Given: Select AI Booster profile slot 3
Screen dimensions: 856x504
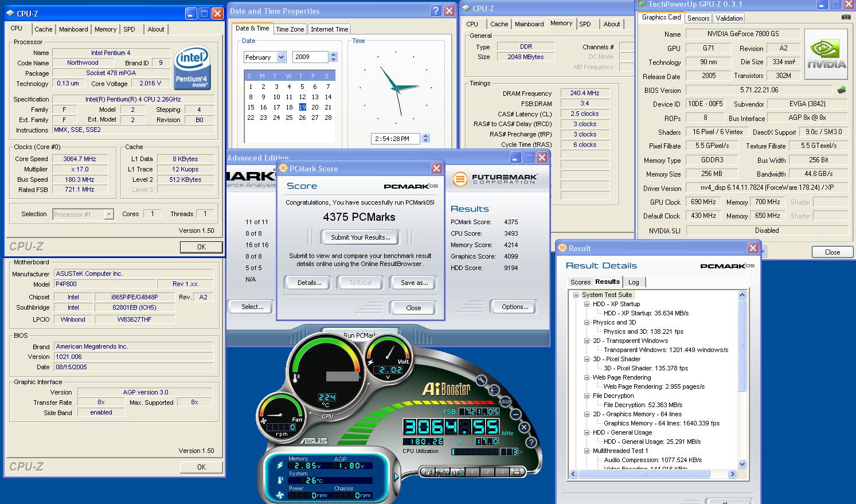Looking at the screenshot, I should click(502, 472).
